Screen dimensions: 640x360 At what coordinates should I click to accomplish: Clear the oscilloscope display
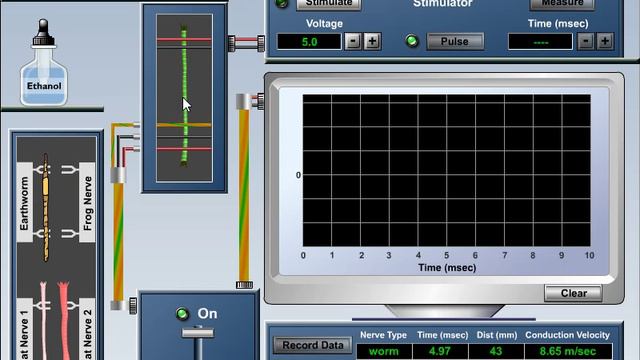point(573,293)
